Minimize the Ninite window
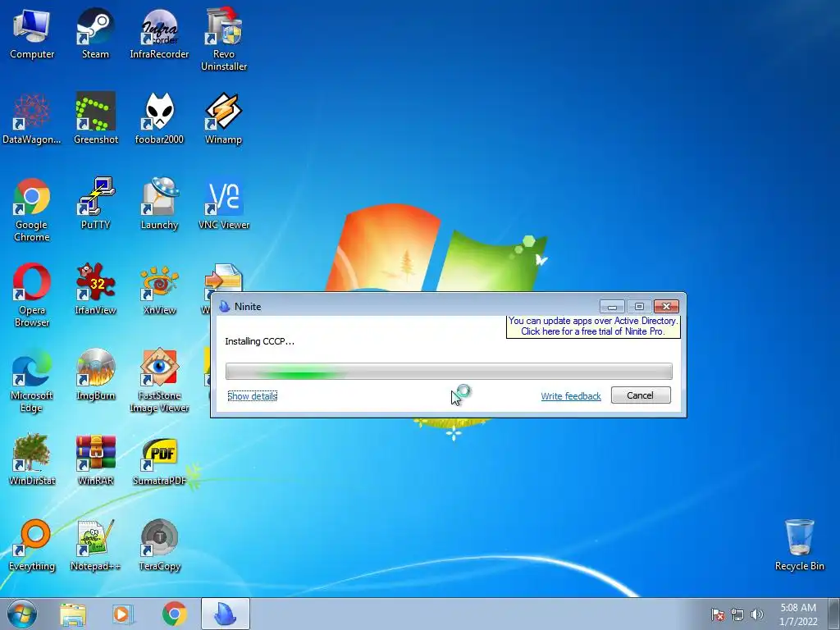Viewport: 840px width, 630px height. pos(612,307)
